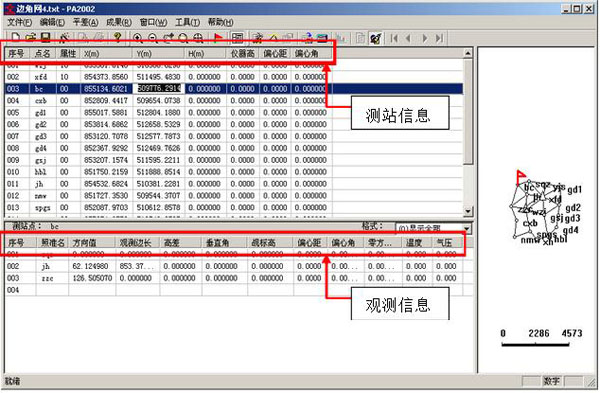
Task: Zoom out using the minus magnifier icon
Action: pos(153,38)
